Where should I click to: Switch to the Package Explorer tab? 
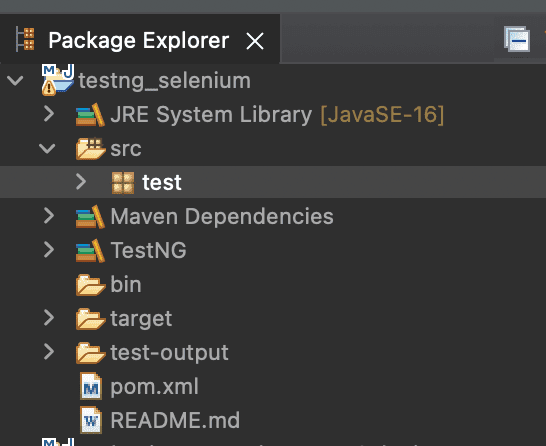(139, 40)
